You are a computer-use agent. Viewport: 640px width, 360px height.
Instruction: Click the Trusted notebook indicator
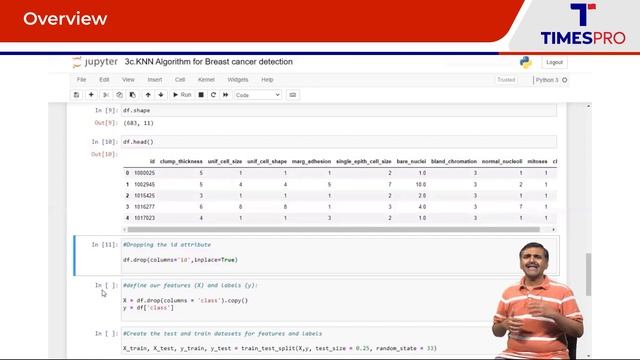(x=506, y=80)
